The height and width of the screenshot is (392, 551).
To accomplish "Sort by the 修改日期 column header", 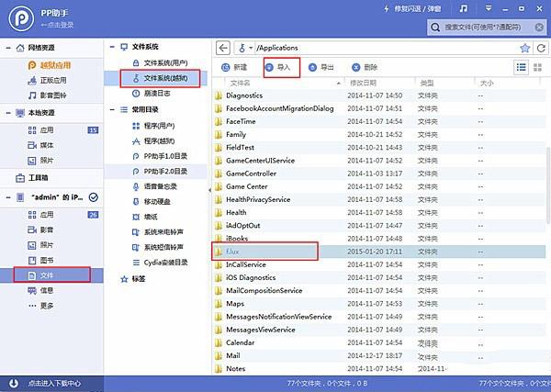I will (x=363, y=84).
